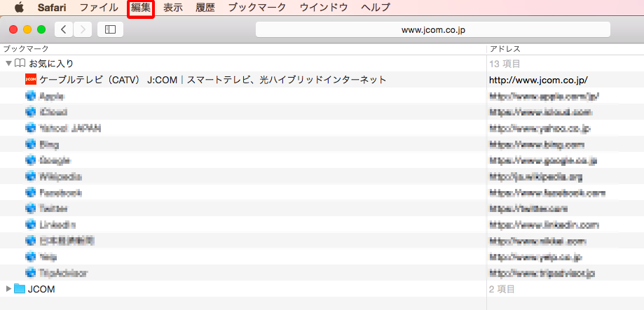Click the ブックマーク column header
This screenshot has height=310, width=644.
click(26, 49)
